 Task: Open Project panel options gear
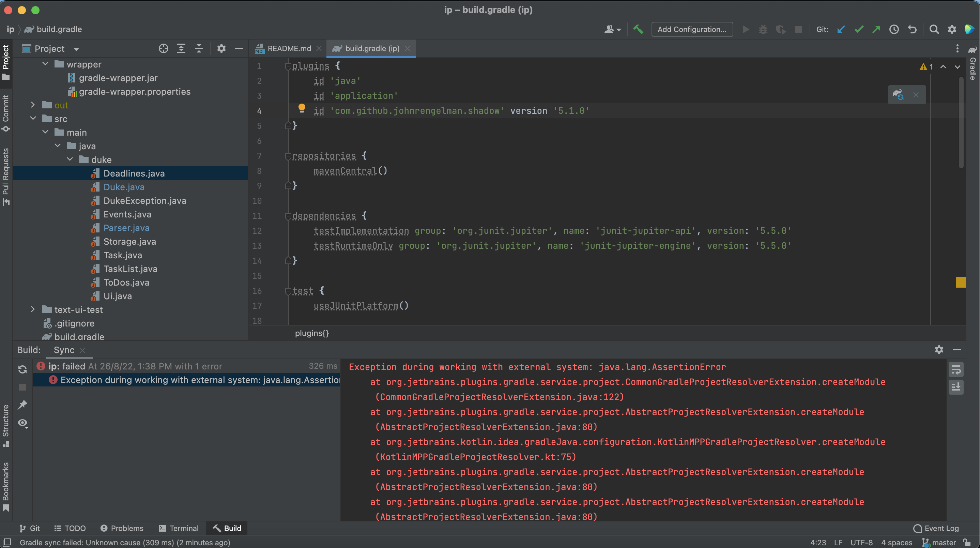[221, 48]
